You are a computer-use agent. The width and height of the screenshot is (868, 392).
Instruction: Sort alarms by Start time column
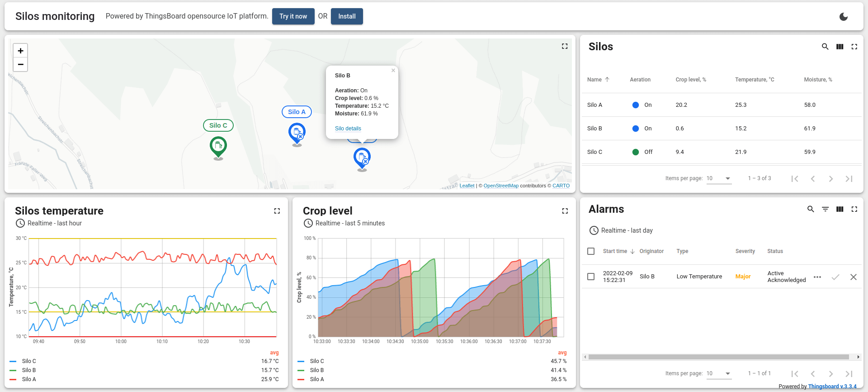615,251
